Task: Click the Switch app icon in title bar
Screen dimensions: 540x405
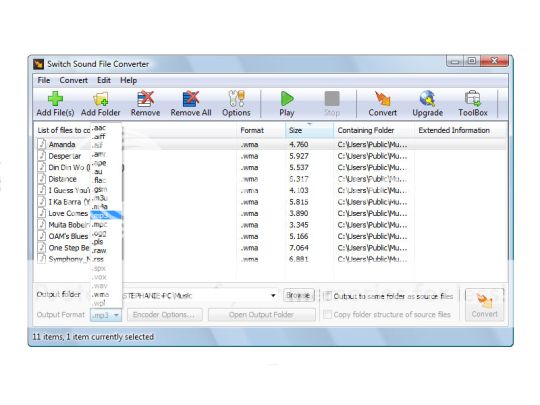Action: 38,64
